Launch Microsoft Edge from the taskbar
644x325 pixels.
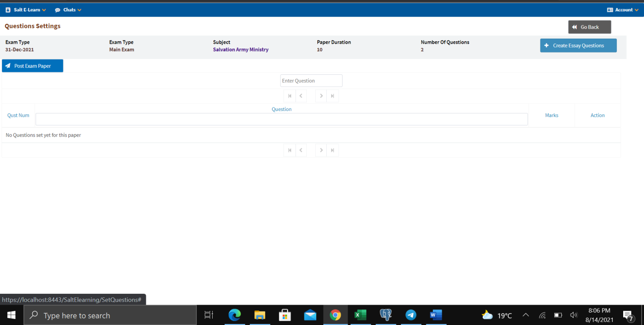coord(234,315)
